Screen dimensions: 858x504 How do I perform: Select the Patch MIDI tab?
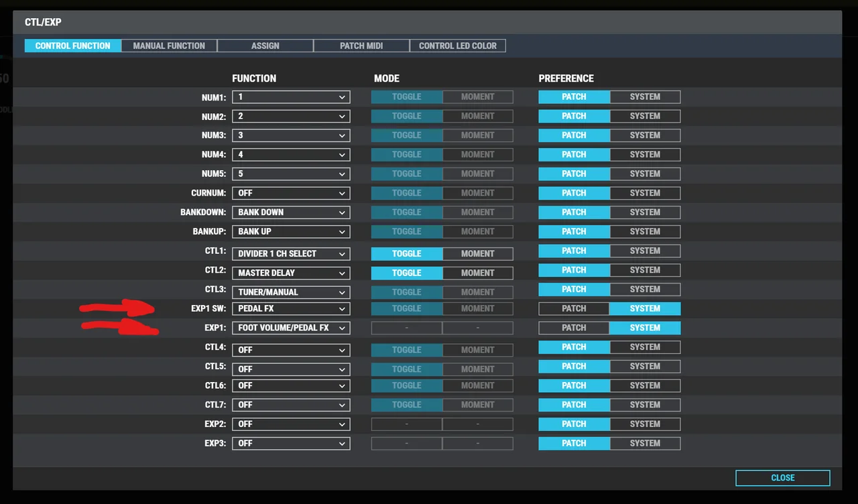click(x=361, y=46)
